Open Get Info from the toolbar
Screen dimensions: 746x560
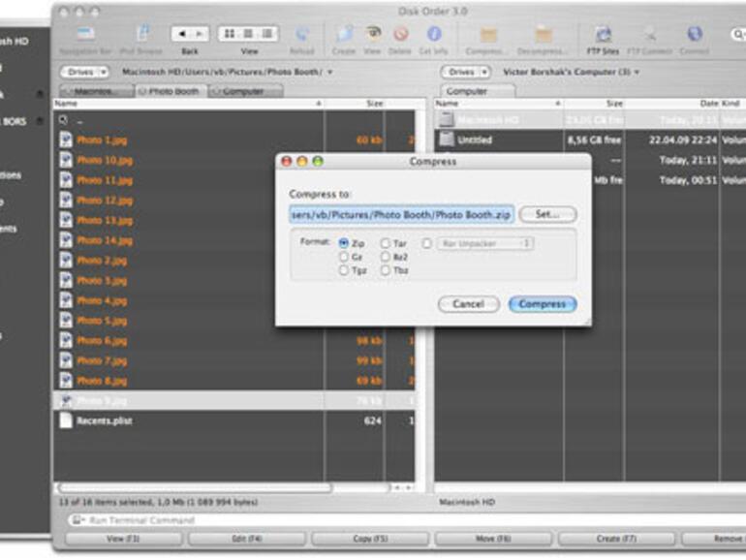coord(433,34)
